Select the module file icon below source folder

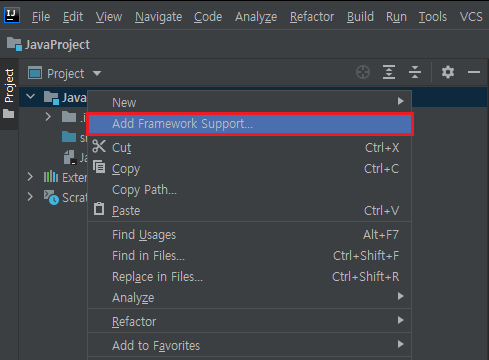tap(70, 157)
